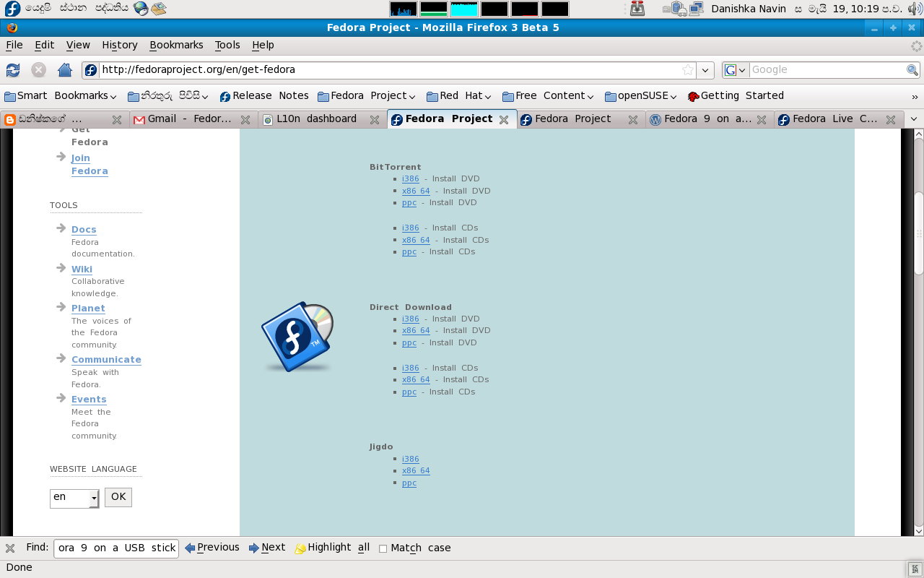Open the File menu
Image resolution: width=924 pixels, height=578 pixels.
(x=14, y=45)
